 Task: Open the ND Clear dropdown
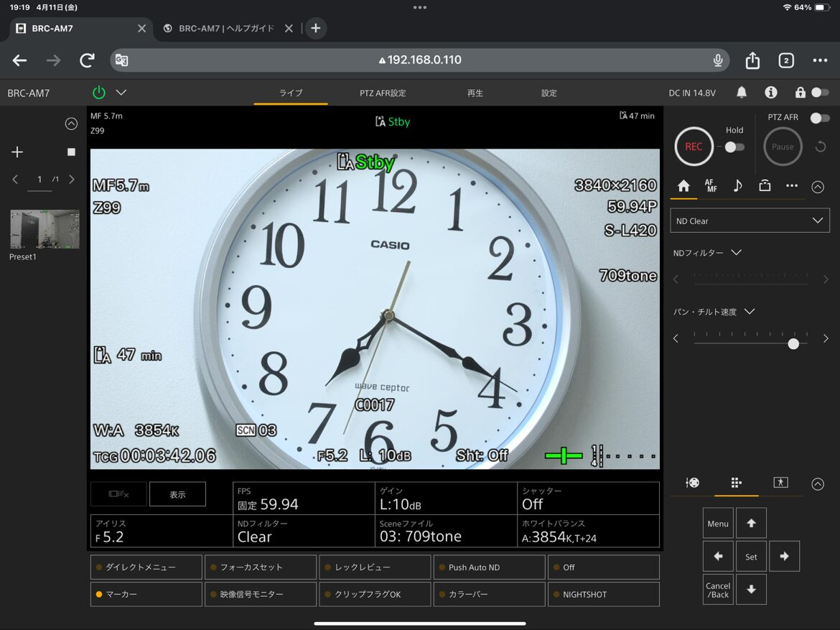[750, 221]
